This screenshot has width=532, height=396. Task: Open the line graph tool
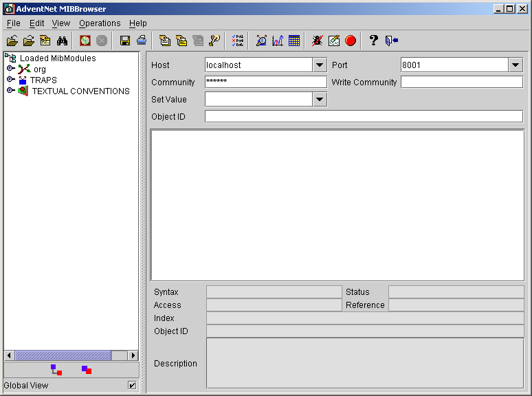(278, 41)
